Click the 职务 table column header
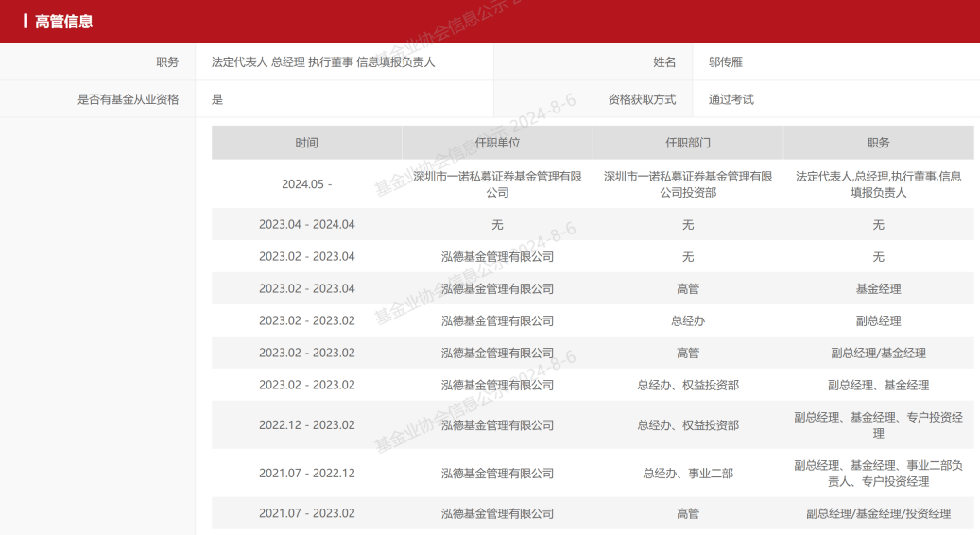 coord(878,143)
